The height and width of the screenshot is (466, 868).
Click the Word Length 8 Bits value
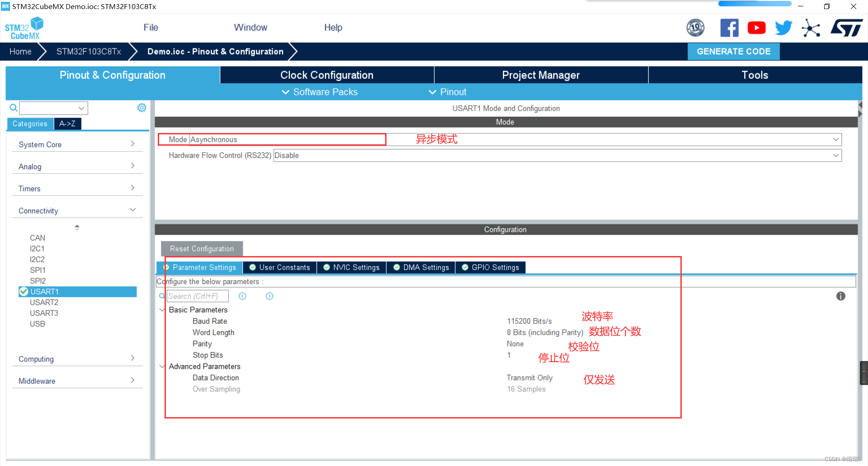(x=545, y=332)
